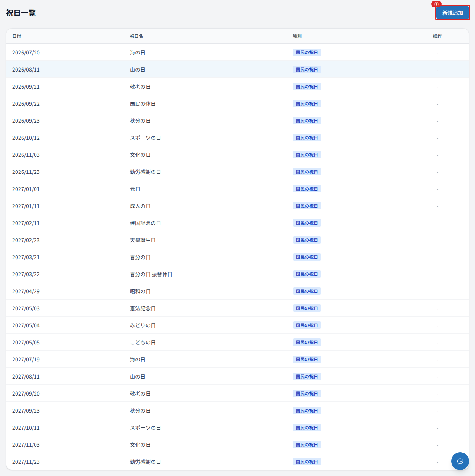Select スポーツの日 in the 2026/10/12 row
This screenshot has height=476, width=475.
click(x=145, y=138)
